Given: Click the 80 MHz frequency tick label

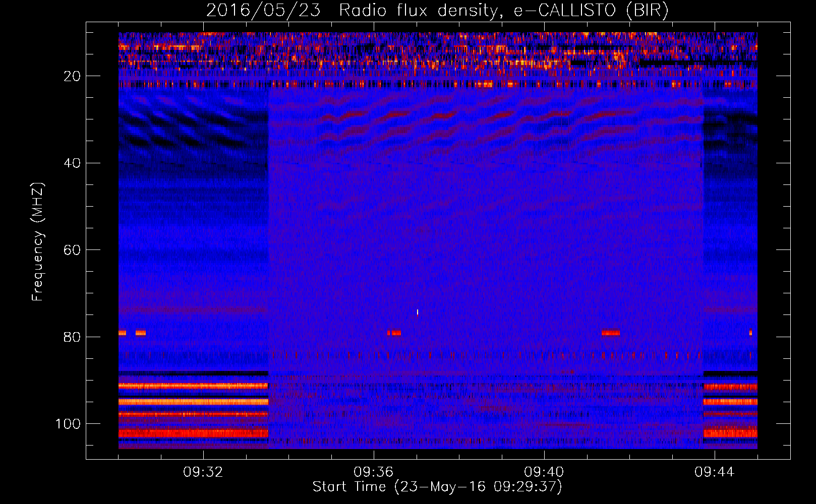Looking at the screenshot, I should coord(72,337).
